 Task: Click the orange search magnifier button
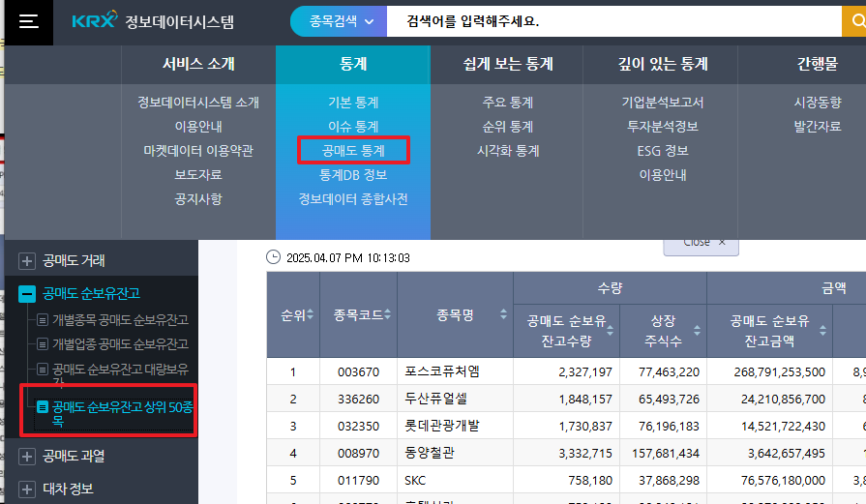click(856, 21)
